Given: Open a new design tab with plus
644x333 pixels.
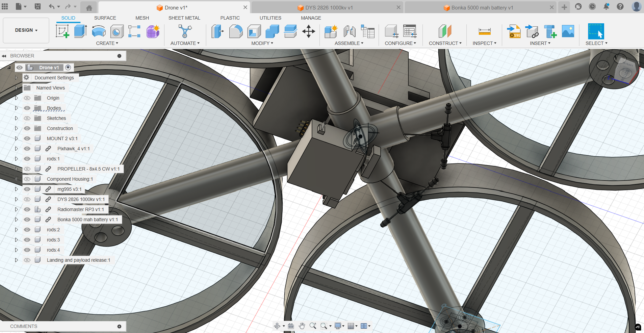Looking at the screenshot, I should point(564,7).
